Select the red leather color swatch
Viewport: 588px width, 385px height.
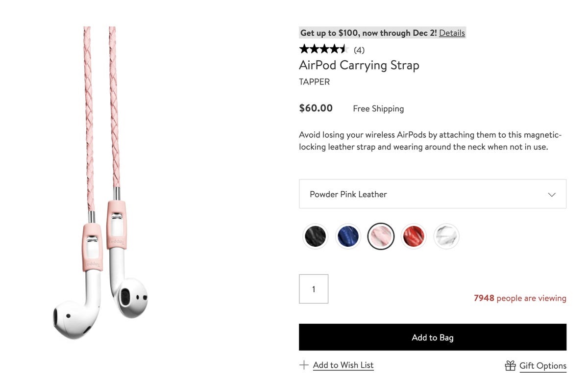point(414,236)
